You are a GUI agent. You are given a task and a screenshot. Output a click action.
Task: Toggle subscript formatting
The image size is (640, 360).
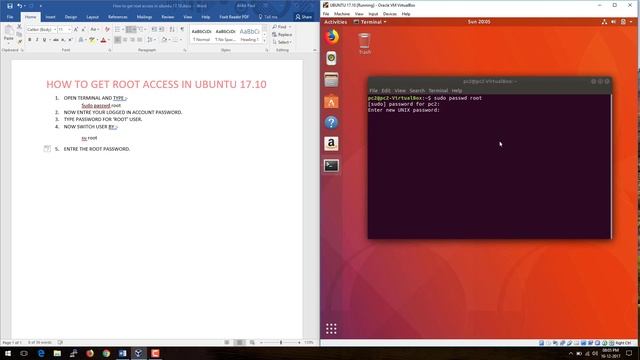(x=63, y=40)
